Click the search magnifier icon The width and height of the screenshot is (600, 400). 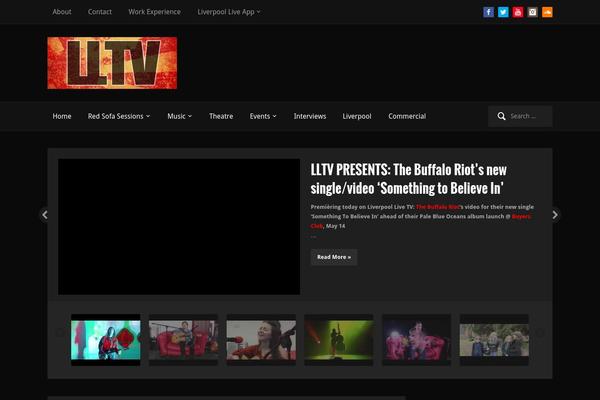click(501, 116)
